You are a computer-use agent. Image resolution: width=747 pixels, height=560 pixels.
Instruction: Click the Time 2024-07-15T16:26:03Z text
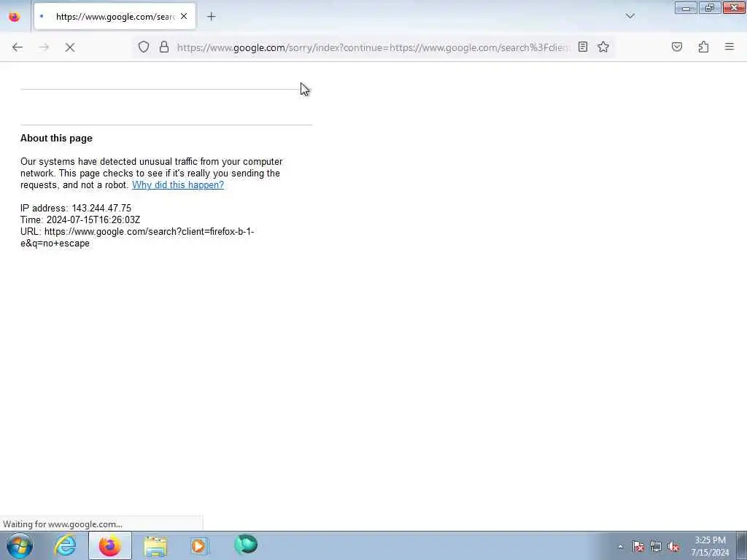click(80, 220)
